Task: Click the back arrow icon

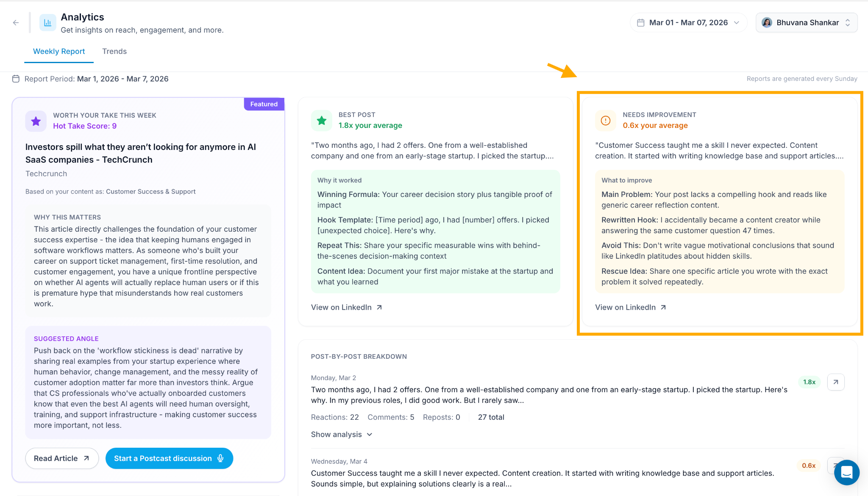Action: (16, 23)
